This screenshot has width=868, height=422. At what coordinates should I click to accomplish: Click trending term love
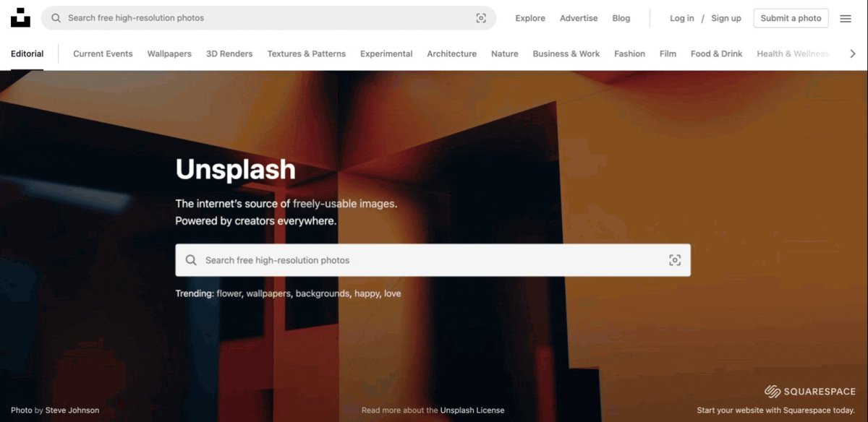(x=392, y=293)
